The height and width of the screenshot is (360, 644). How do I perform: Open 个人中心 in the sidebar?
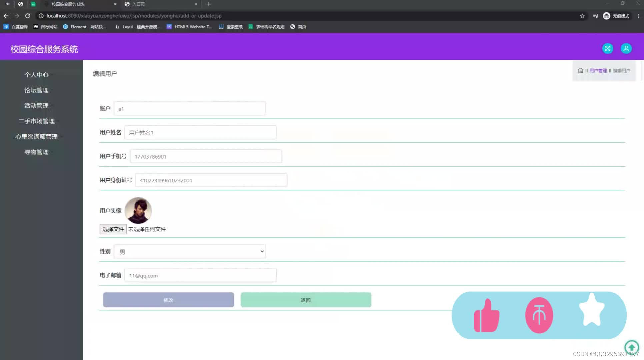[x=36, y=75]
